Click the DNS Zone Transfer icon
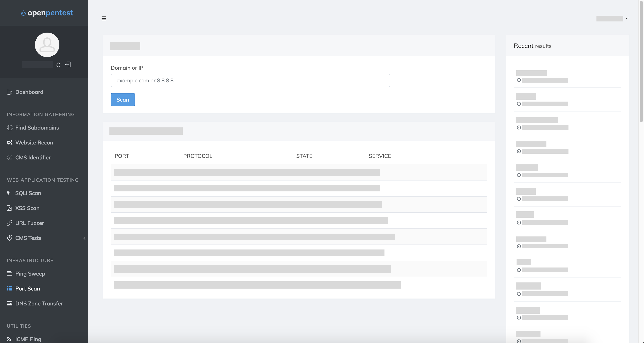Viewport: 644px width, 343px height. pyautogui.click(x=10, y=303)
